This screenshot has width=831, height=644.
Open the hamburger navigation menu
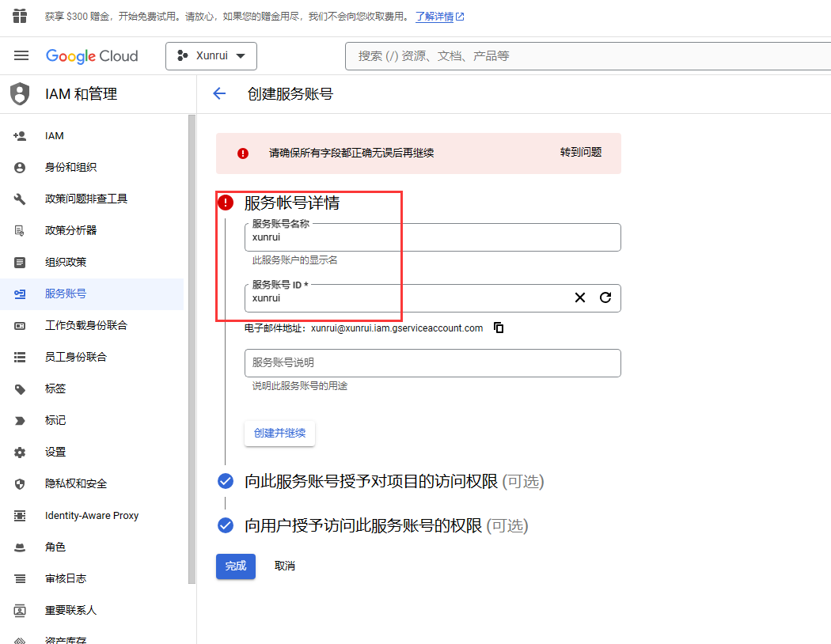21,55
